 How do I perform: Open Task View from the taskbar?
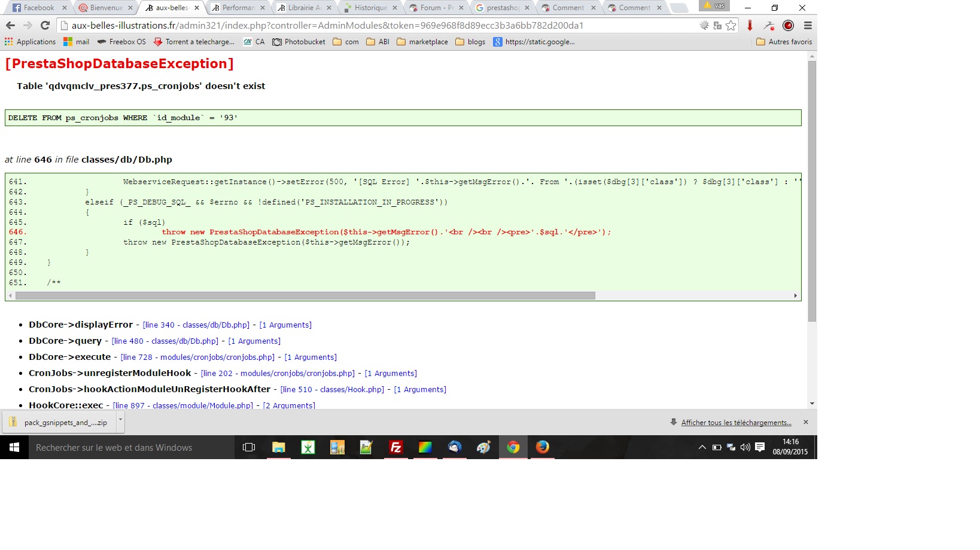(x=249, y=447)
